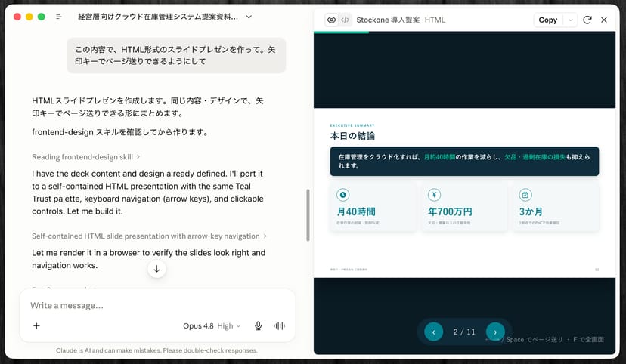This screenshot has width=626, height=364.
Task: Switch to preview eye view
Action: tap(331, 20)
